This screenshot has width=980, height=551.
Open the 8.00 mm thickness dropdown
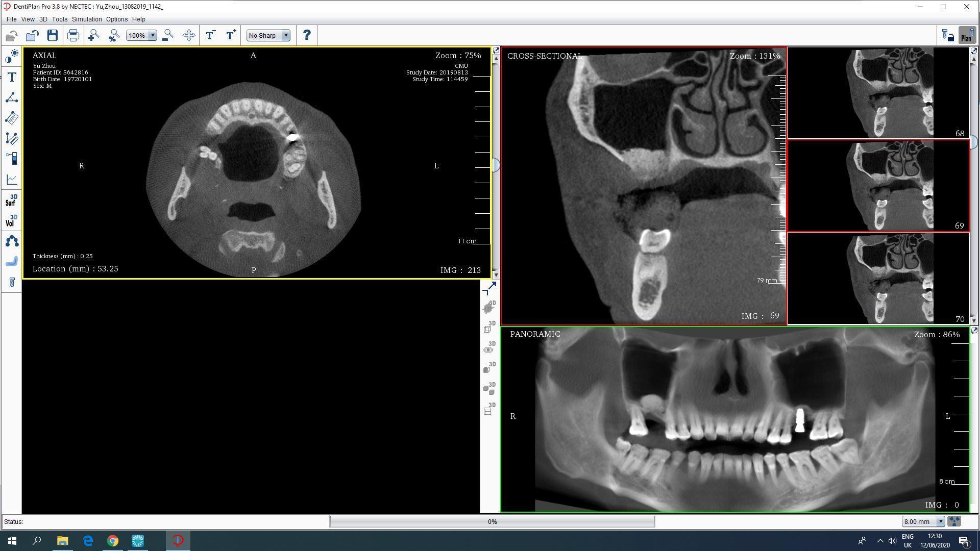click(940, 521)
